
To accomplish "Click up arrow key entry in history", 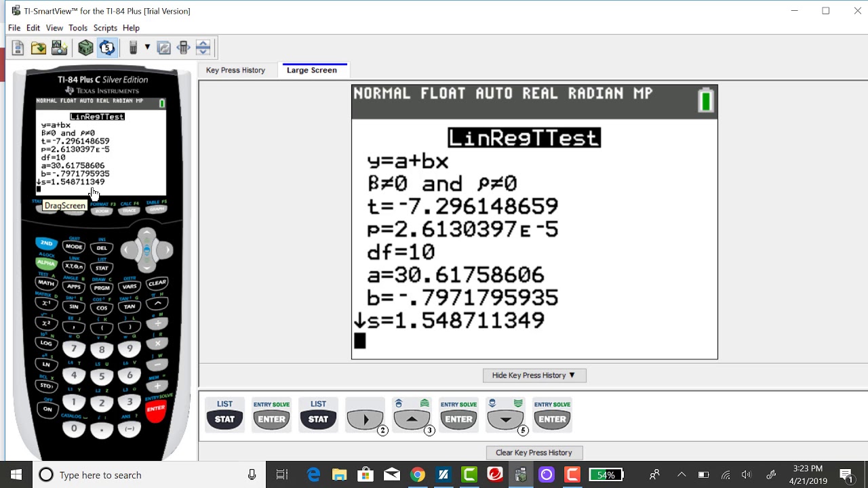I will coord(412,415).
